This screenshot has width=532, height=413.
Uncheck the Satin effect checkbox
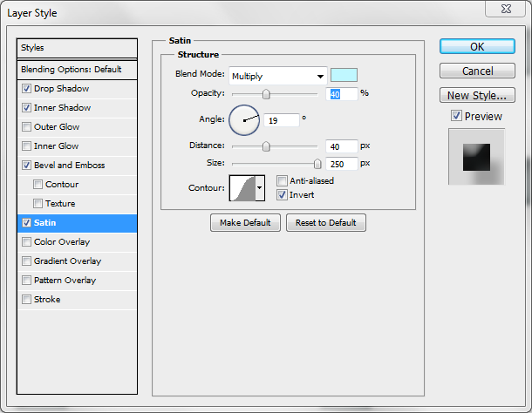26,223
